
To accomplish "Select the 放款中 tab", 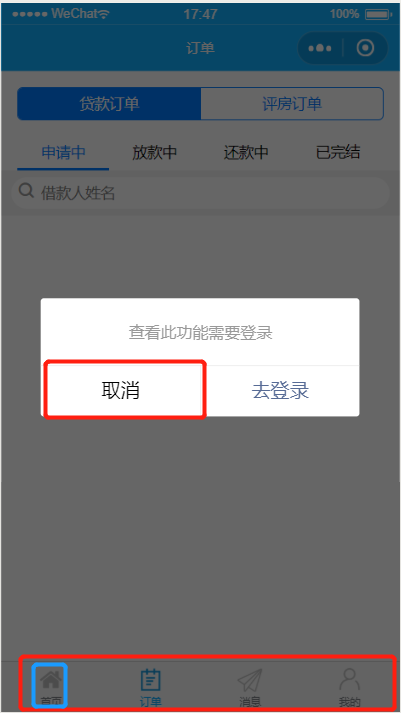I will point(155,153).
